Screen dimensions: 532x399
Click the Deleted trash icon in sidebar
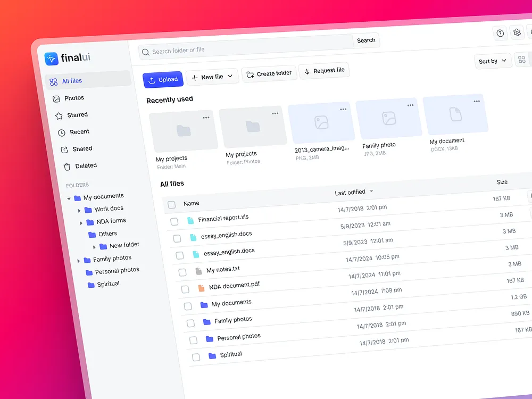point(67,167)
